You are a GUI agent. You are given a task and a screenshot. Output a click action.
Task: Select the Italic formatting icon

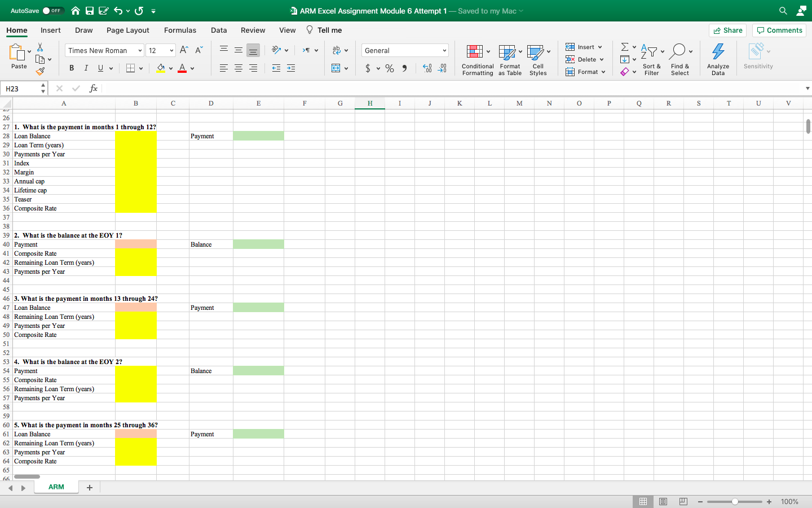86,68
